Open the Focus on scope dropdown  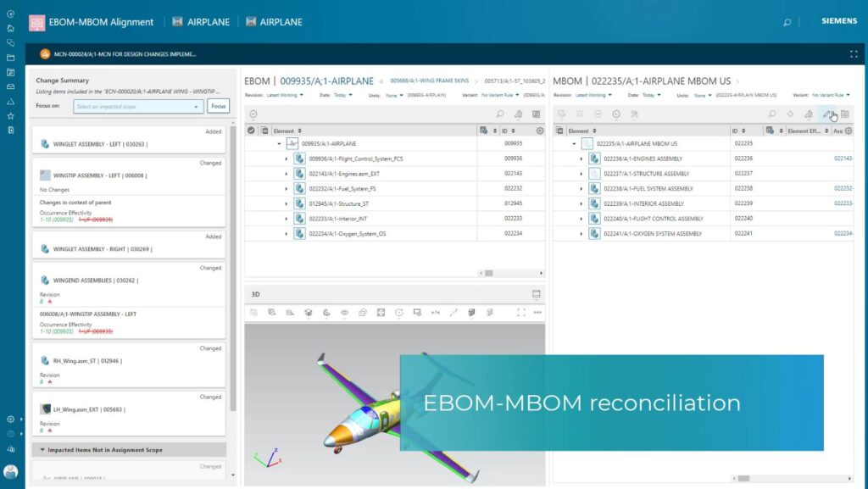(x=138, y=106)
